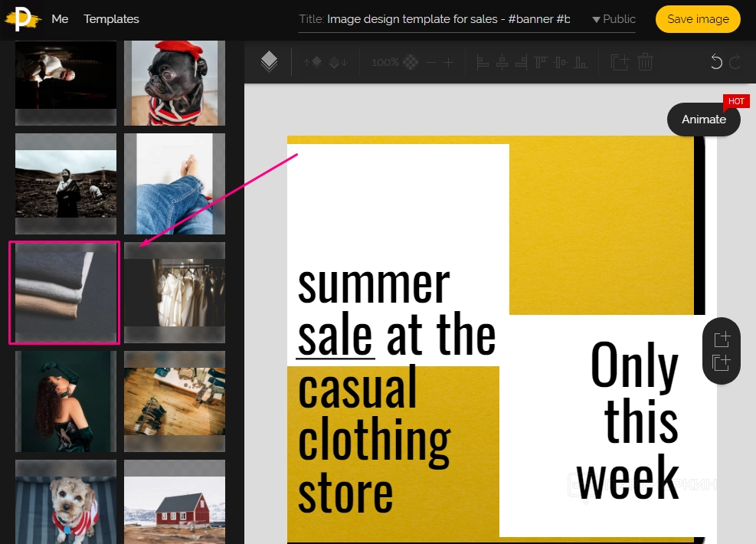Viewport: 756px width, 544px height.
Task: Align bottom edges icon
Action: pyautogui.click(x=581, y=62)
